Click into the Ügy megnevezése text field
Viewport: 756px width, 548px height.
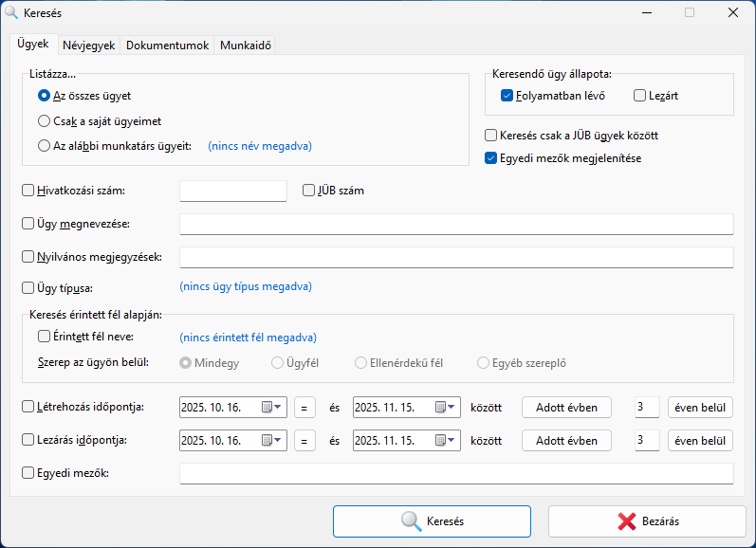[455, 225]
